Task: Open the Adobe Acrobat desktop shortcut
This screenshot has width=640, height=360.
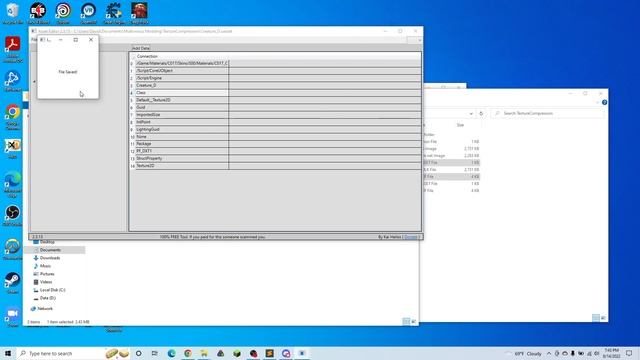Action: tap(13, 49)
